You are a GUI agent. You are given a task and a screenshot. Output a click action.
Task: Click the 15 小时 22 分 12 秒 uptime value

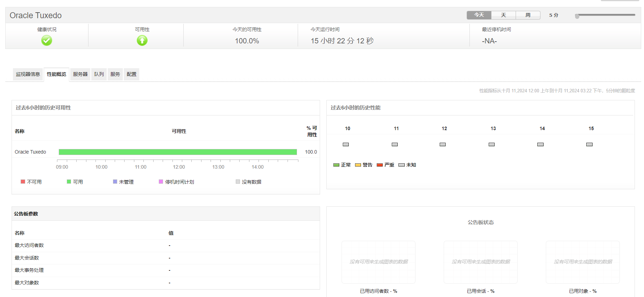coord(342,41)
